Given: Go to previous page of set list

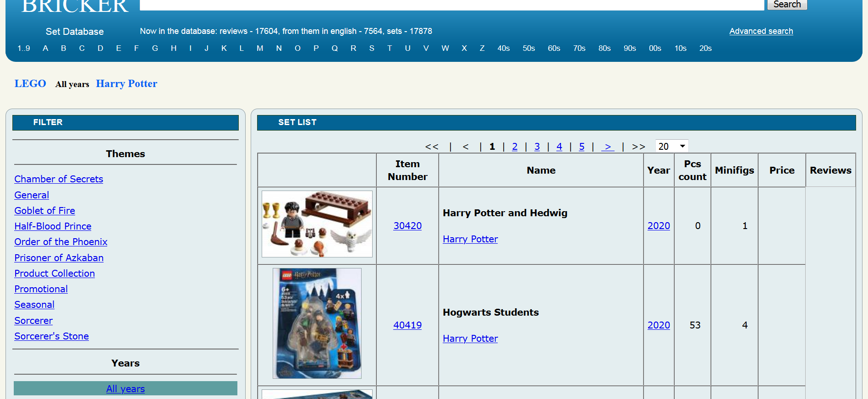Looking at the screenshot, I should click(466, 147).
